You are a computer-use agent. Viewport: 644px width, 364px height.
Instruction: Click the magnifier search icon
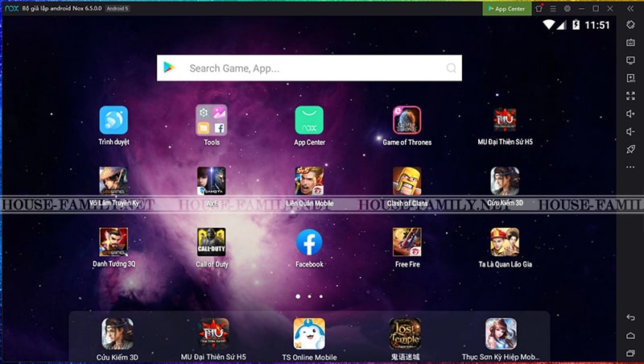pyautogui.click(x=452, y=68)
